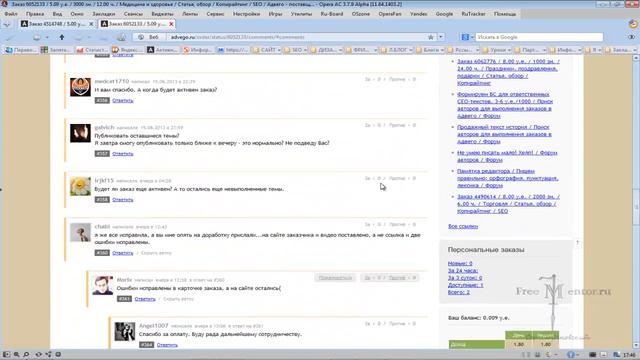Click username medcat1710
The image size is (640, 360).
(111, 81)
